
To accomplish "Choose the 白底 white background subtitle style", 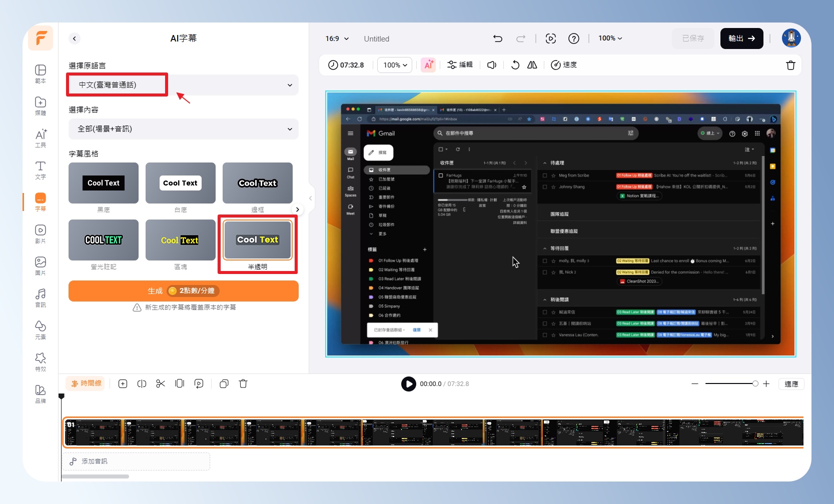I will pos(181,183).
